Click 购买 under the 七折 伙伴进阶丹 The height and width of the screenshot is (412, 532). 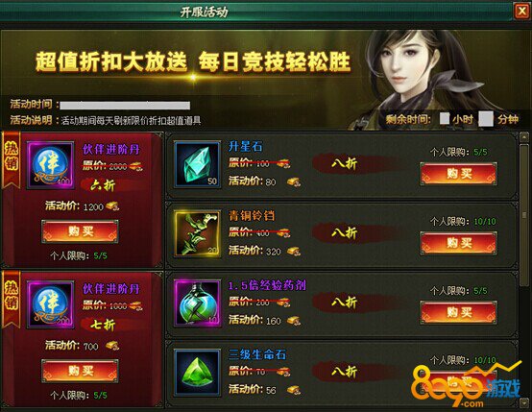point(80,371)
